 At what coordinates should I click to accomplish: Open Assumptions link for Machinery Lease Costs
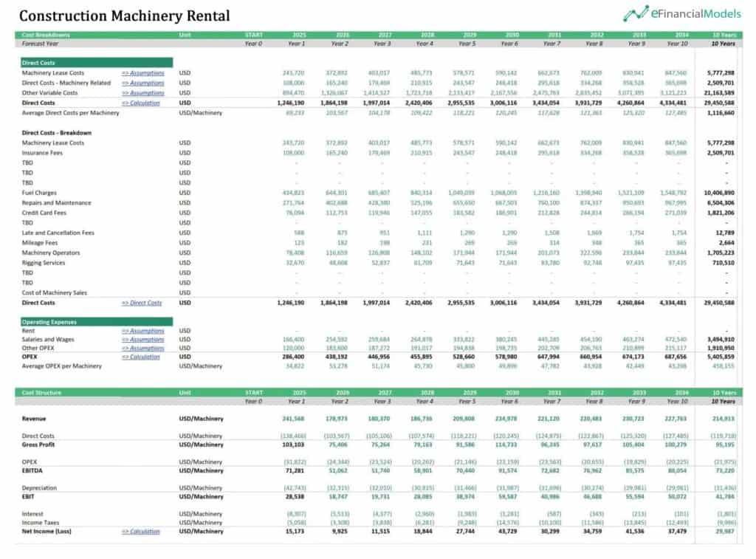(x=142, y=73)
